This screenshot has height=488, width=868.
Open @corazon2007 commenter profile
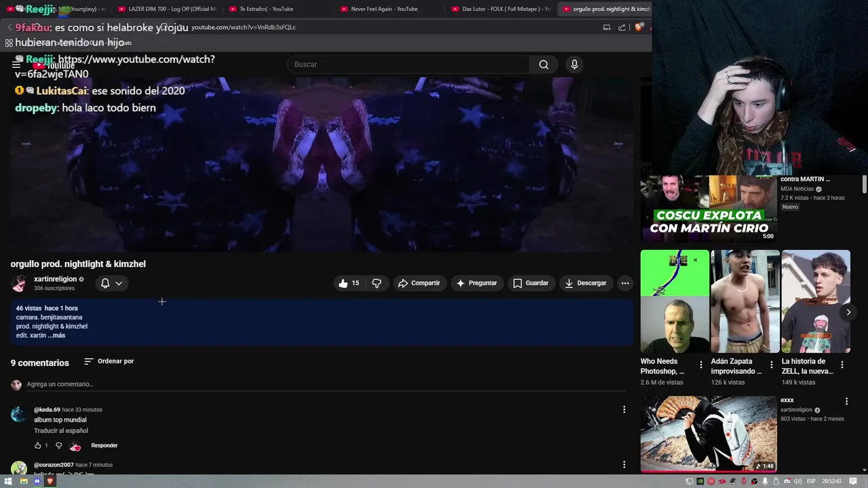[x=54, y=465]
